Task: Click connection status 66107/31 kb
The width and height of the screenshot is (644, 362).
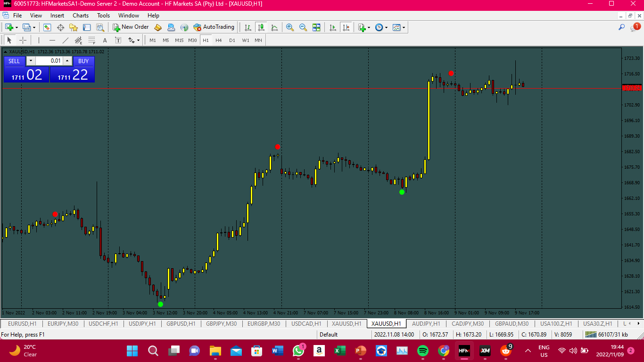Action: [607, 335]
